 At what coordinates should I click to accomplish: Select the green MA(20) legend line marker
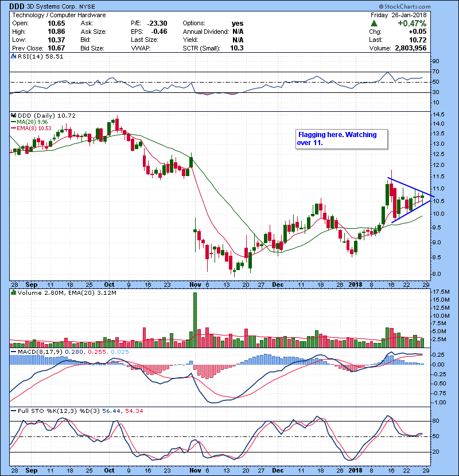[13, 122]
